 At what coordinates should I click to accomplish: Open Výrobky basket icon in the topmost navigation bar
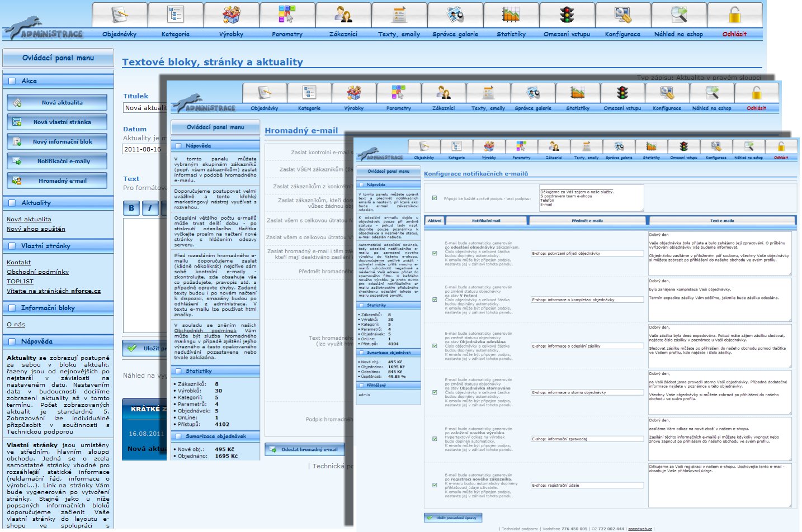231,15
